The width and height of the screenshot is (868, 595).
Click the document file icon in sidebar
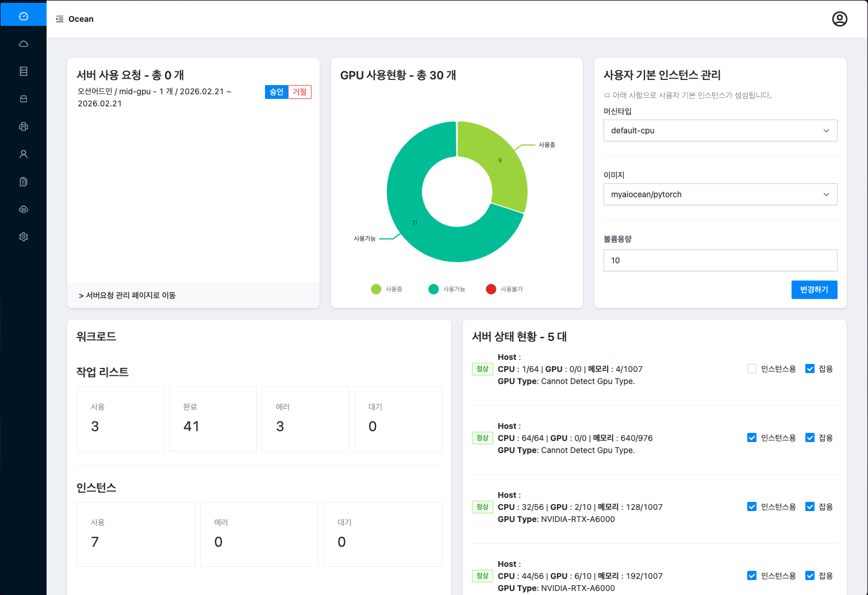[24, 182]
